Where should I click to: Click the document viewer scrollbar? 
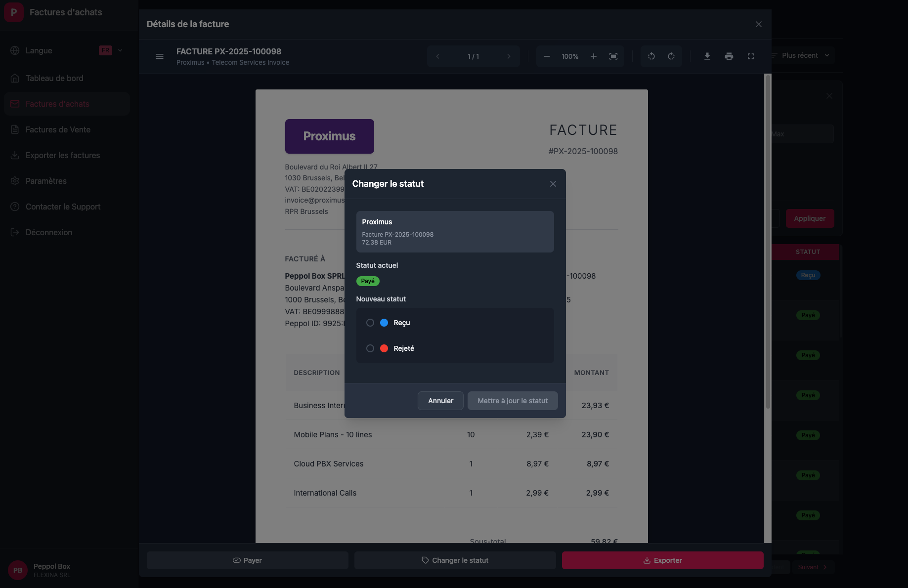(768, 242)
